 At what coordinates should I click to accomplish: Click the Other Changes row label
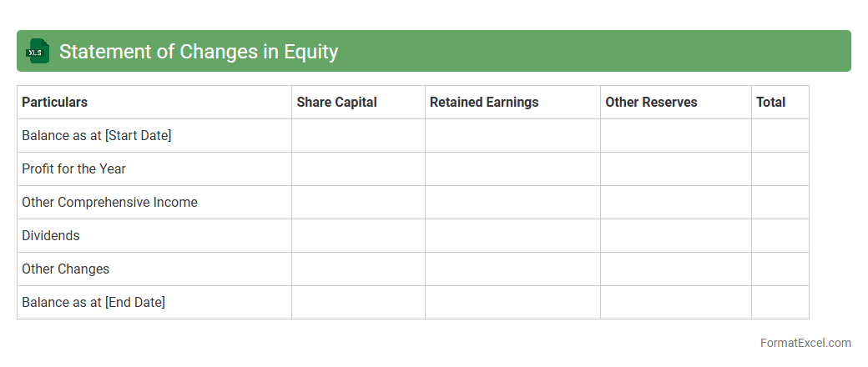point(65,269)
